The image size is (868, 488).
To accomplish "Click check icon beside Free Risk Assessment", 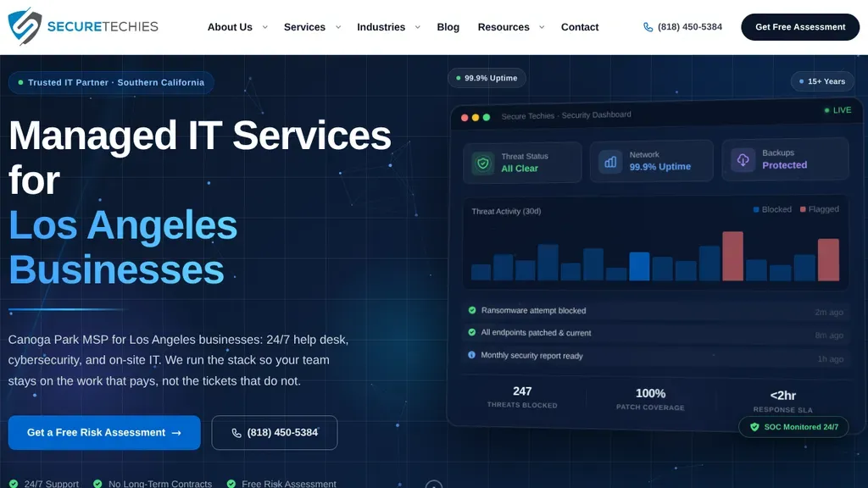I will tap(231, 484).
